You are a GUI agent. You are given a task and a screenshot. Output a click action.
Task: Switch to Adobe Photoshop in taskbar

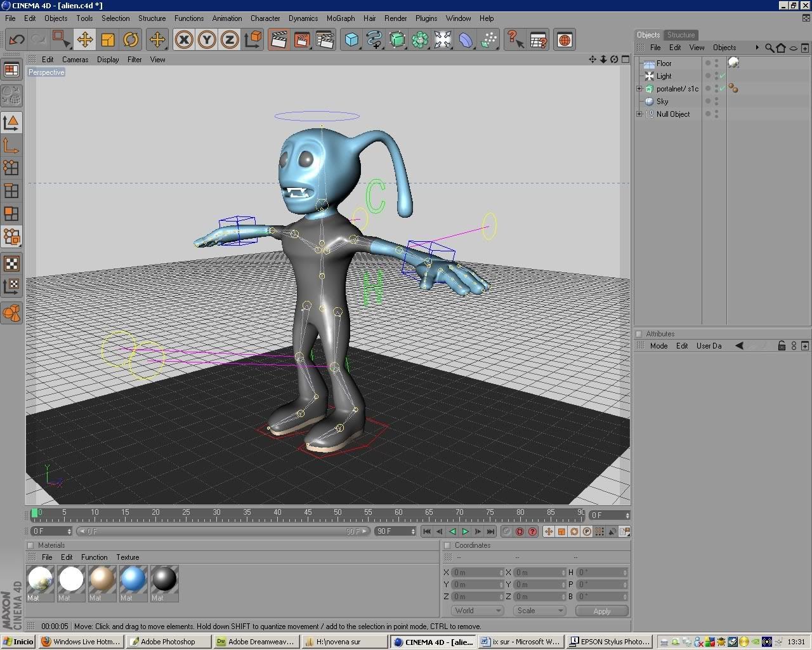point(168,642)
